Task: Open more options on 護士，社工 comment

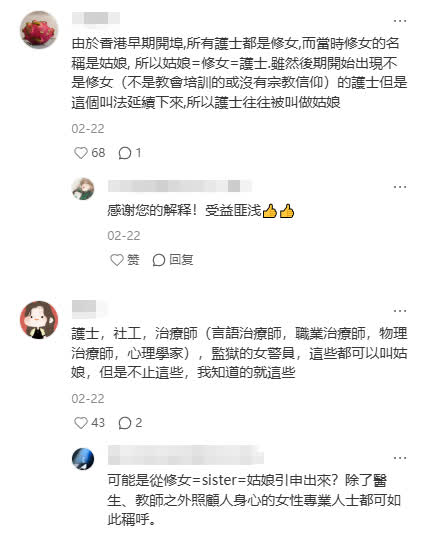Action: tap(400, 311)
